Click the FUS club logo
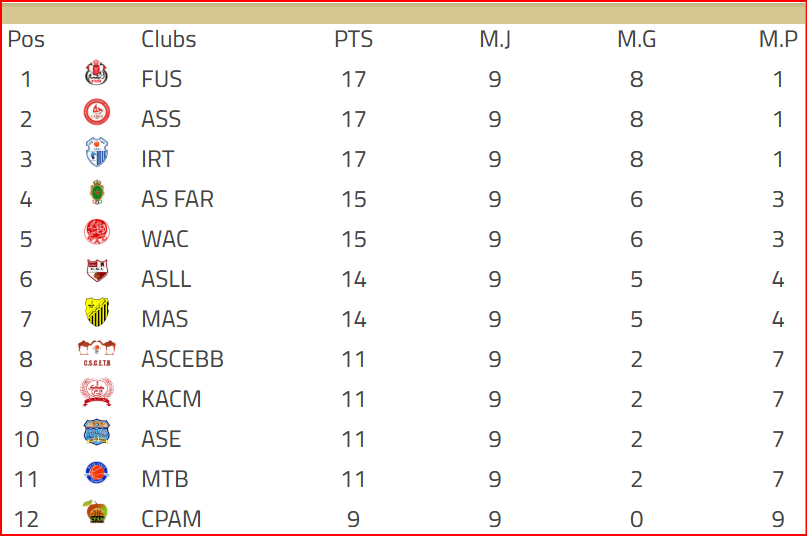This screenshot has height=536, width=807. click(96, 73)
